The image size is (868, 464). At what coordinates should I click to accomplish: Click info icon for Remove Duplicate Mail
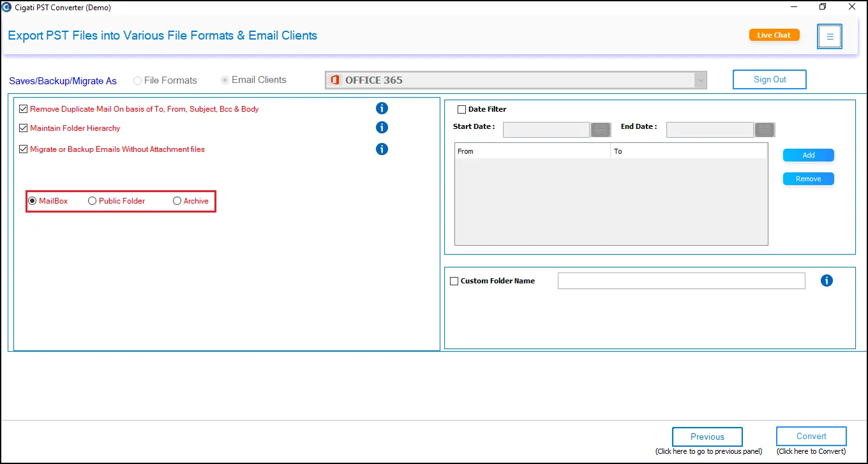pyautogui.click(x=382, y=108)
